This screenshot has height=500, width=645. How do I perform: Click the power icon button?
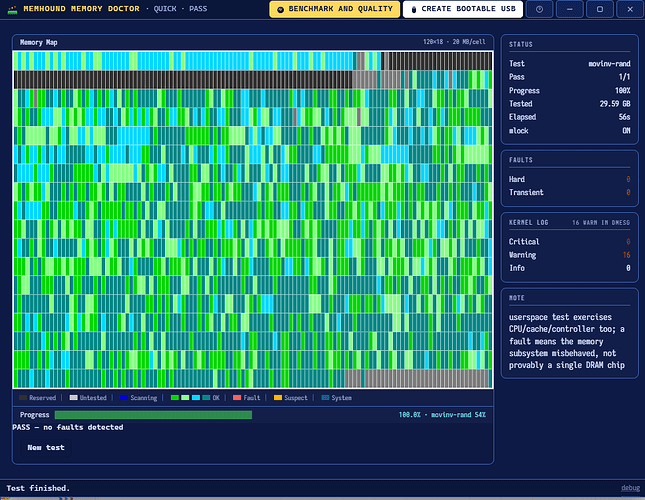click(539, 9)
